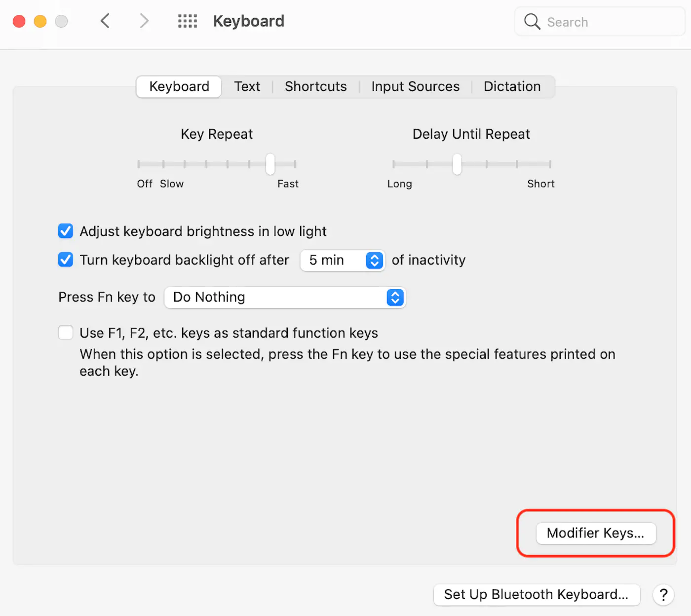This screenshot has width=691, height=616.
Task: Enable F1, F2 keys as standard function keys
Action: [65, 333]
